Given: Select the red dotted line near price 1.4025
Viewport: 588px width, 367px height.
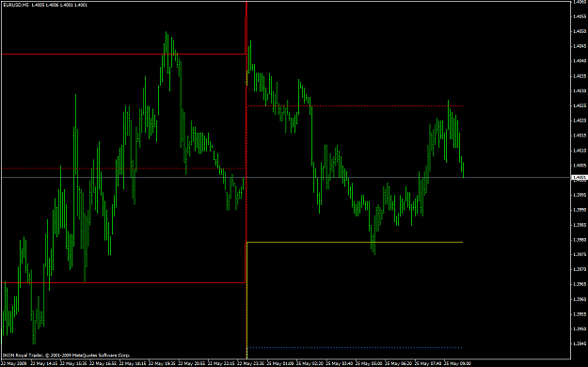Looking at the screenshot, I should point(355,105).
